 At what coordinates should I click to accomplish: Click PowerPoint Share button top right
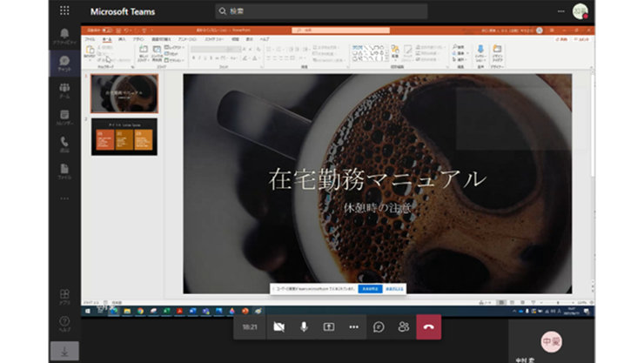(561, 39)
